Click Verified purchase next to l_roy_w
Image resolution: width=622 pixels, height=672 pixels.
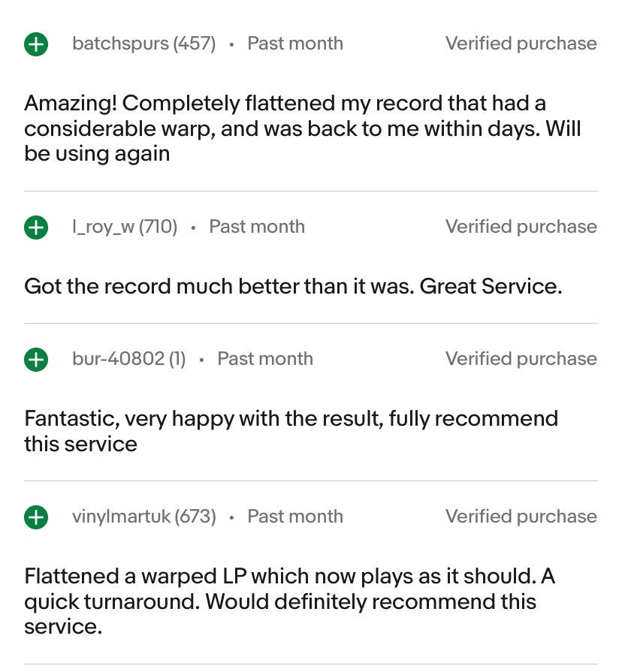(x=521, y=227)
